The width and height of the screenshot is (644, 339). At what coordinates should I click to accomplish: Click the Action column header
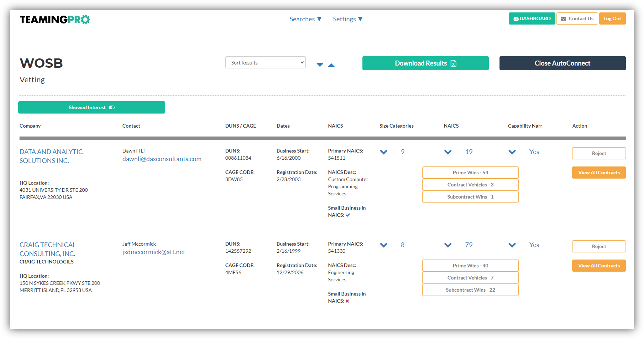coord(580,126)
